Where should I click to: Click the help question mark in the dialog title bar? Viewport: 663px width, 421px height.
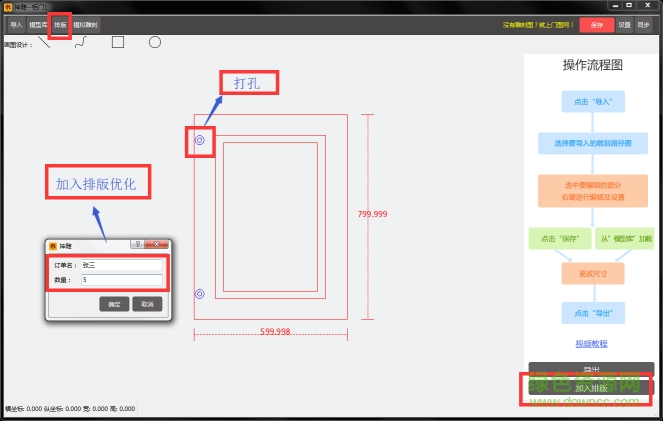point(137,244)
